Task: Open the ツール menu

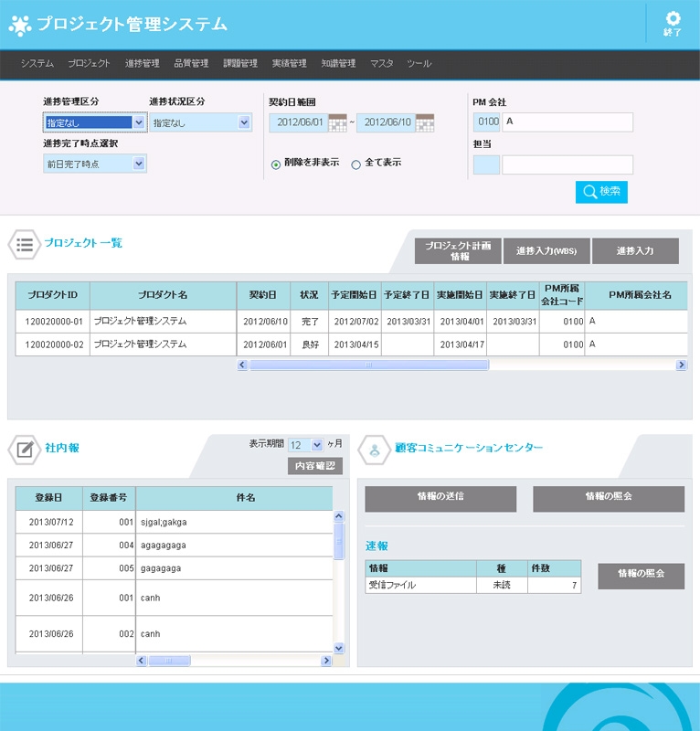Action: click(419, 63)
